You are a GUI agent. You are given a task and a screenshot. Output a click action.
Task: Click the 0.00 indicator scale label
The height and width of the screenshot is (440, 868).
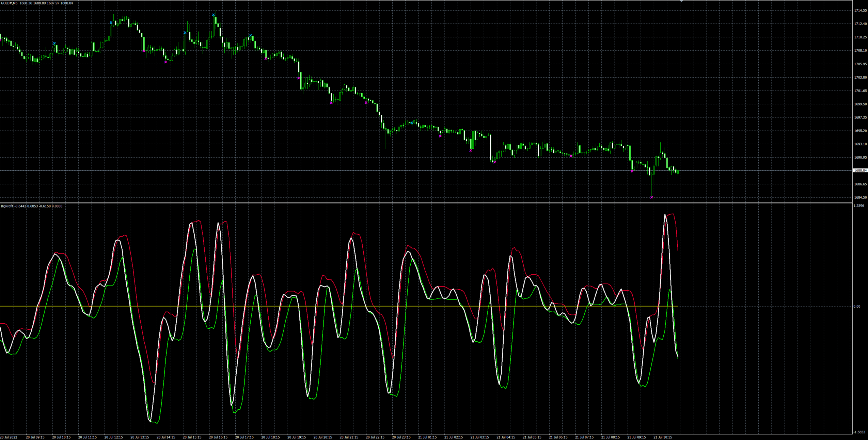[x=857, y=306]
